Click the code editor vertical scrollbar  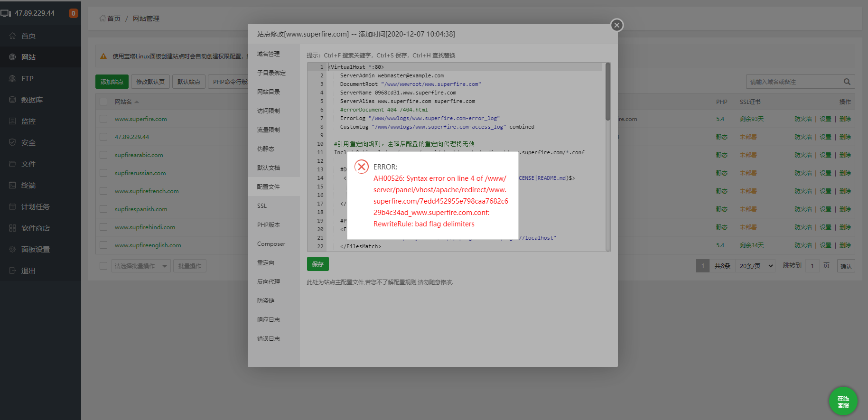click(x=608, y=92)
